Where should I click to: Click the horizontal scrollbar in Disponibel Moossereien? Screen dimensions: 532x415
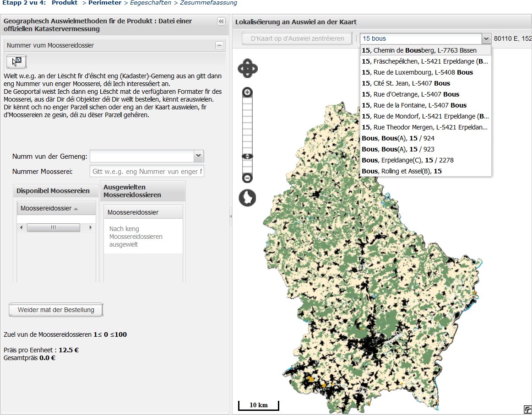coord(53,227)
